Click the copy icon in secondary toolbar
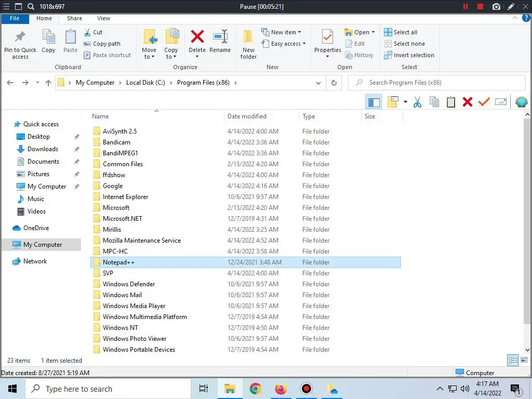 coord(434,102)
